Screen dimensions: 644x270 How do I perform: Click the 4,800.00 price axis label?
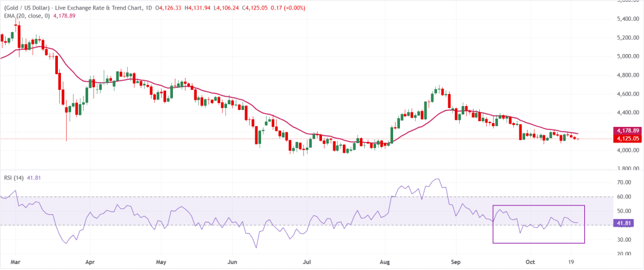[627, 75]
